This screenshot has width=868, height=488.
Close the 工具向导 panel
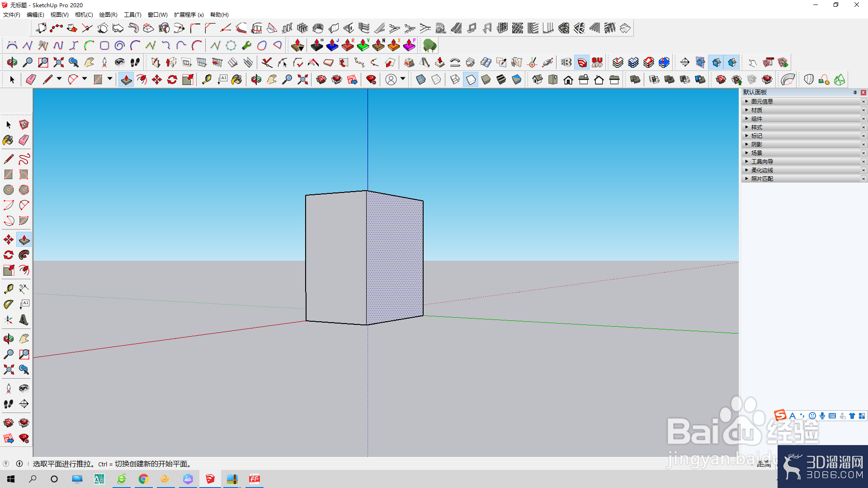click(863, 161)
